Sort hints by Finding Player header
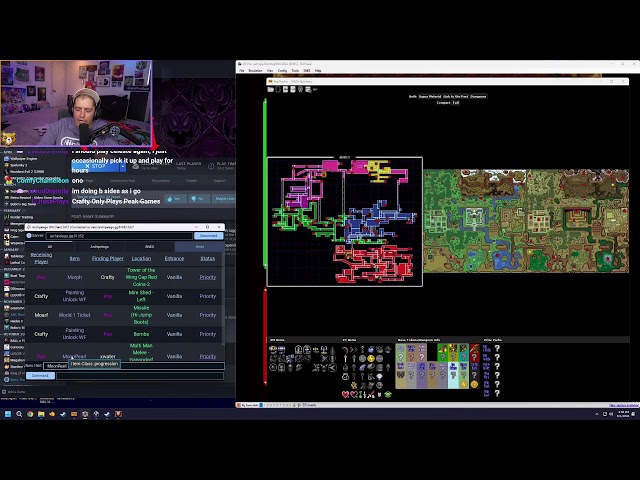Viewport: 640px width, 480px height. (108, 258)
